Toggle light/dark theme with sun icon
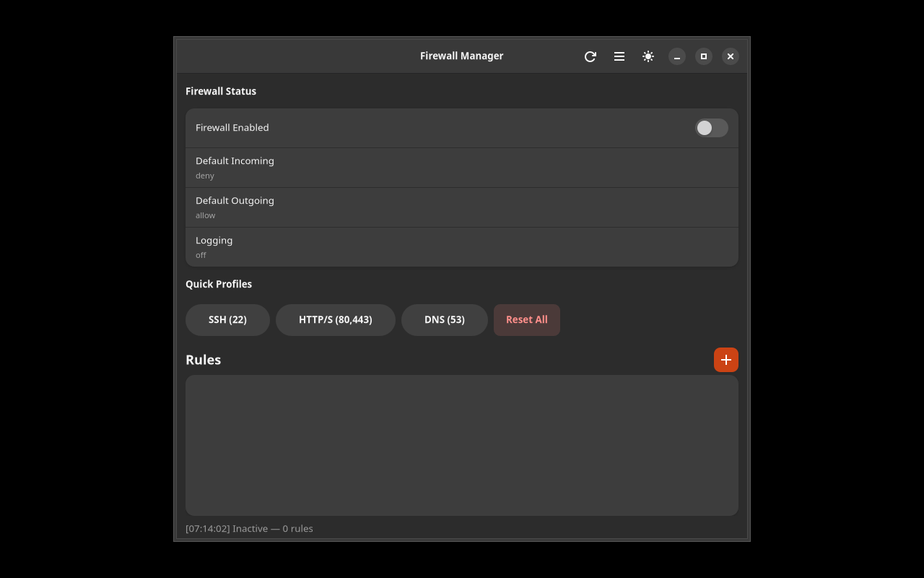The image size is (924, 578). (648, 56)
